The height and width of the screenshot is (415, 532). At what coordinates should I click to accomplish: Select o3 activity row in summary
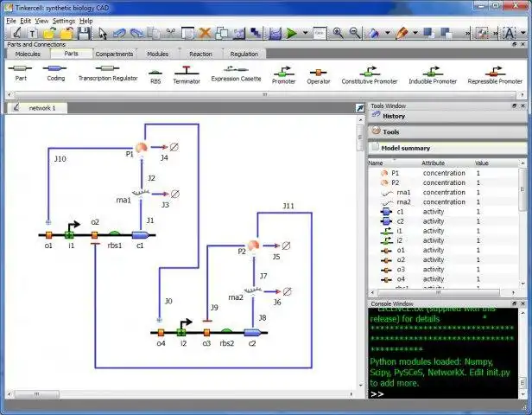click(443, 269)
